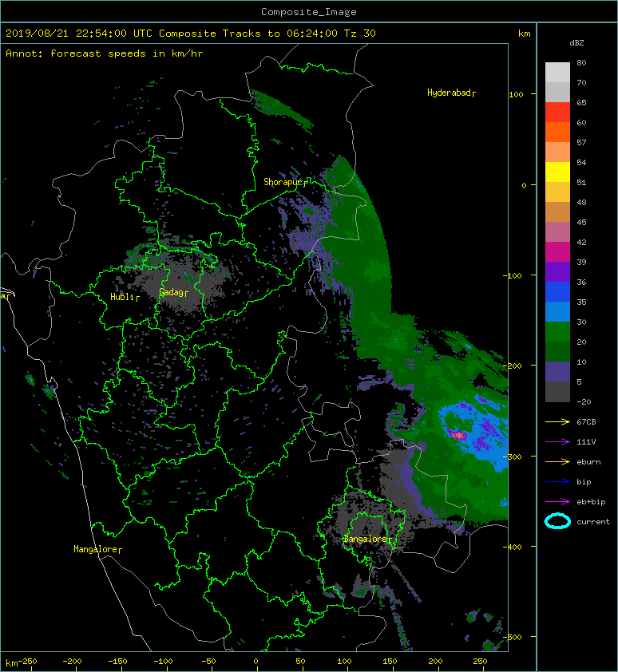Click the 0 km mark on horizontal axis
This screenshot has height=672, width=618.
click(256, 662)
